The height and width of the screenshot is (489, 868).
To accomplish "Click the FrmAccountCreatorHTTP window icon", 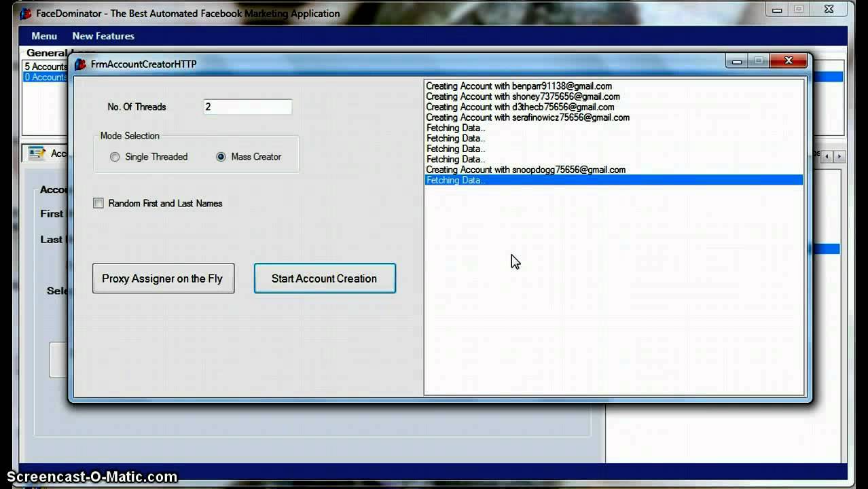I will point(80,64).
